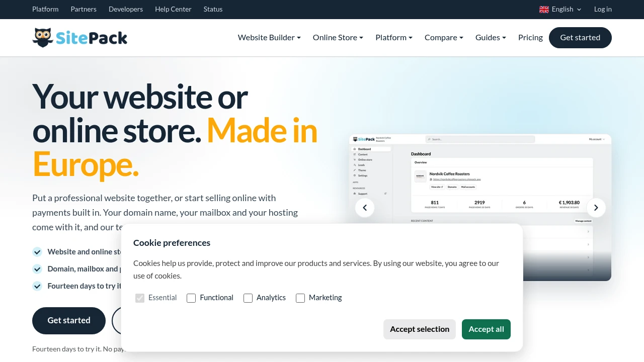Open the Online Store dropdown
Screen dimensions: 644x362
click(338, 38)
